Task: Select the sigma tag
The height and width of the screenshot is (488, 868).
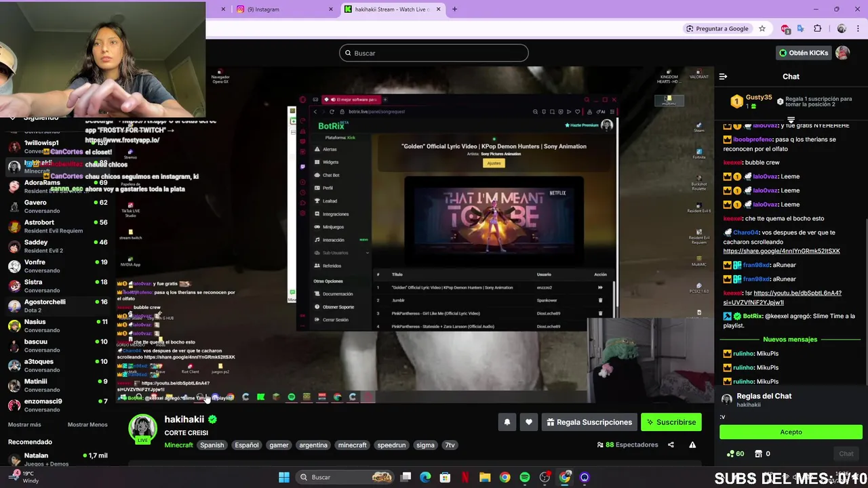Action: pos(425,445)
